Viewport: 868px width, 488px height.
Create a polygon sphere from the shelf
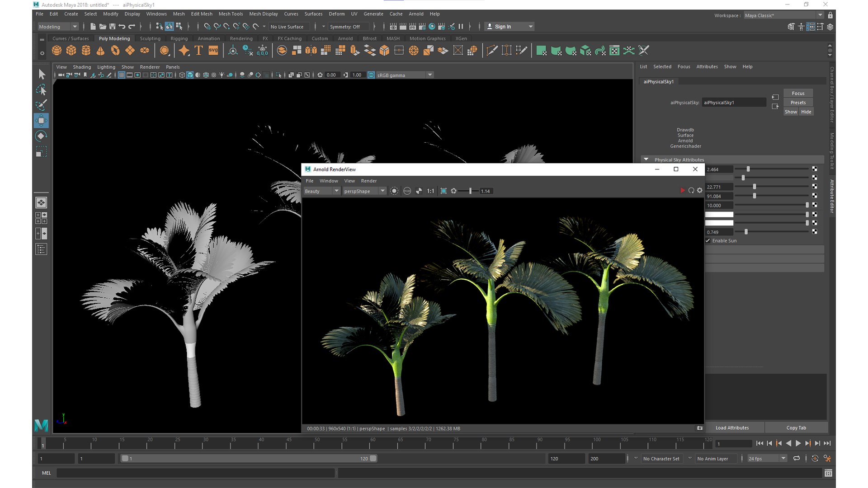tap(57, 51)
